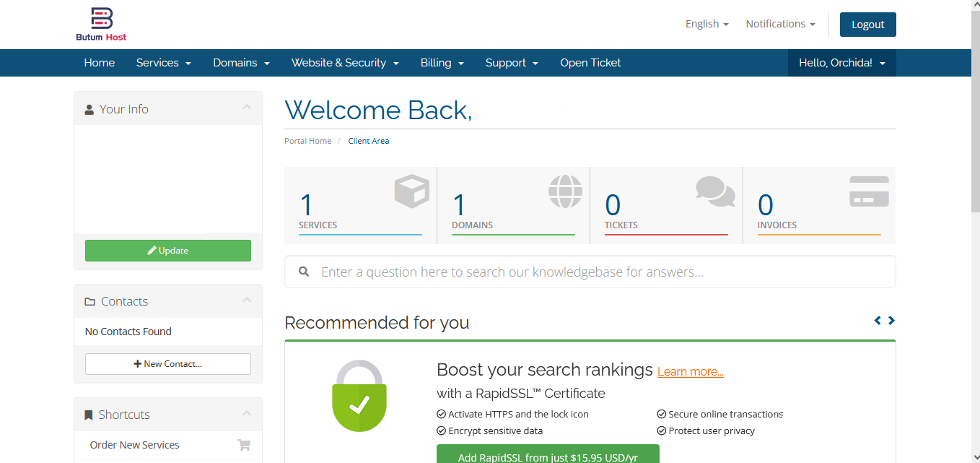Collapse the Contacts panel chevron
980x463 pixels.
pos(247,300)
